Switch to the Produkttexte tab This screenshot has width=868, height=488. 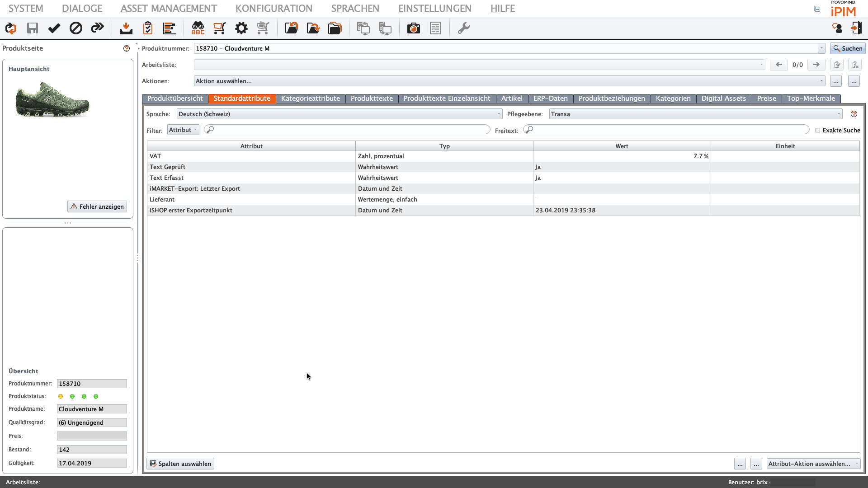[x=371, y=99]
